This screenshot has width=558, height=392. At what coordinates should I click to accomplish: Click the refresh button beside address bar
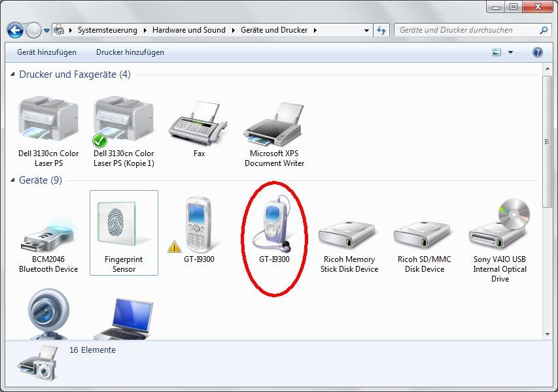point(381,30)
